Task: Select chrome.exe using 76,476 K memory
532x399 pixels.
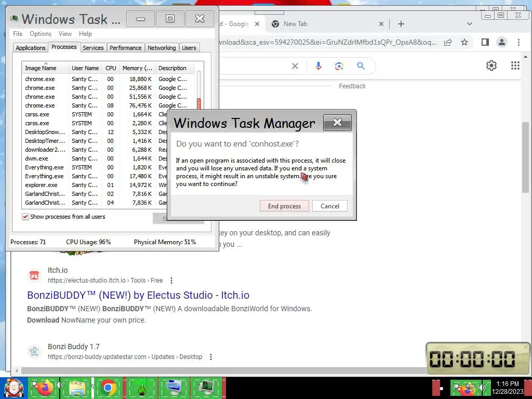Action: pos(109,105)
